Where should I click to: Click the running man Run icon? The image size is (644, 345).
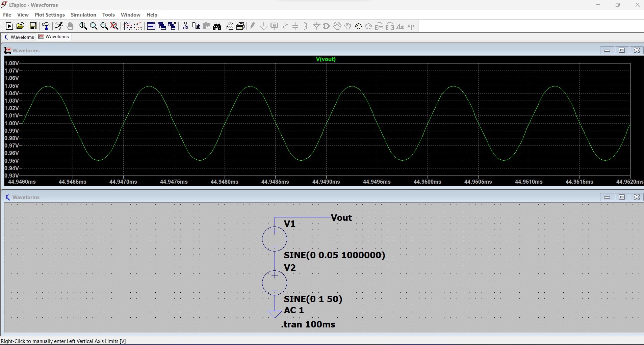59,26
